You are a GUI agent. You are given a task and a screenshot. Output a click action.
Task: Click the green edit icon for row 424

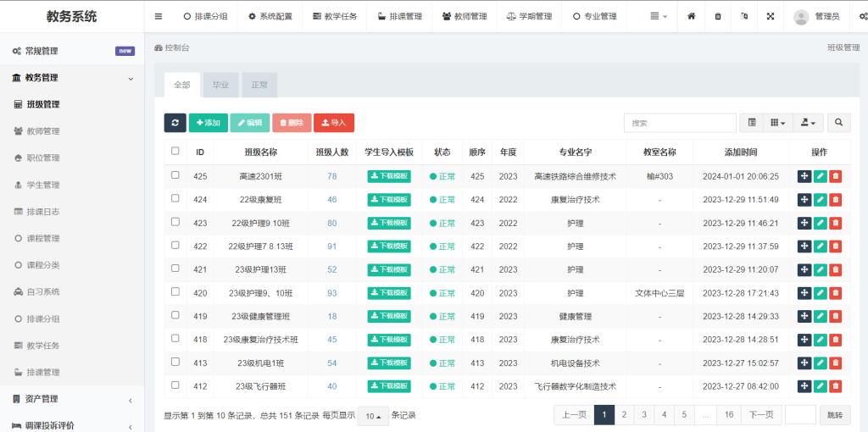coord(821,200)
